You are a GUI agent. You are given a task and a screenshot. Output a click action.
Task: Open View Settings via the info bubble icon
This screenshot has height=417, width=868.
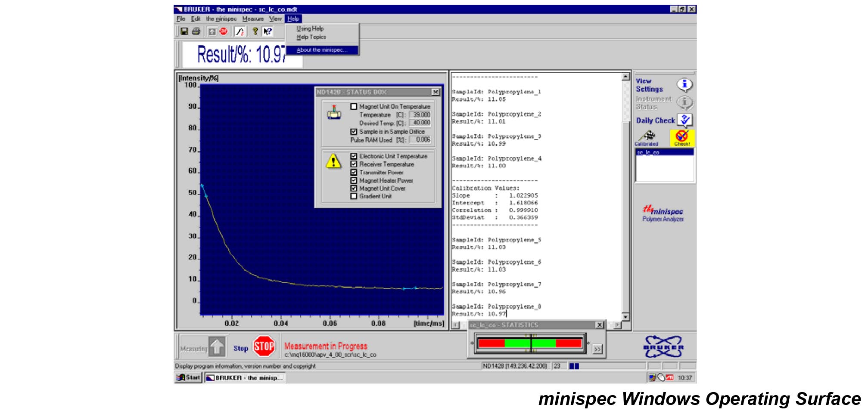tap(684, 85)
